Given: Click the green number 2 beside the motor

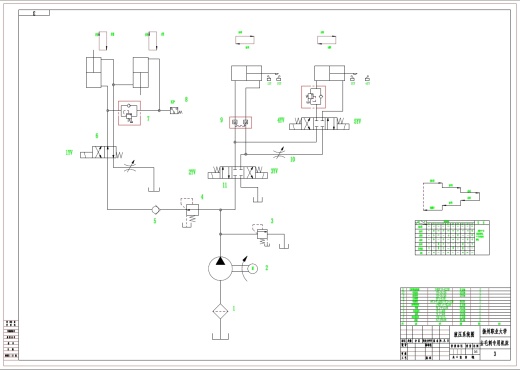Looking at the screenshot, I should (x=267, y=267).
